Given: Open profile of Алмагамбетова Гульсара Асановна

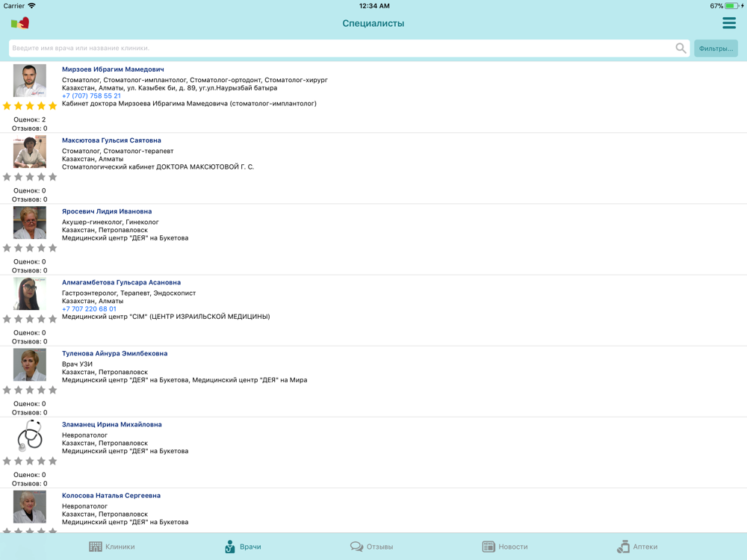Looking at the screenshot, I should [x=122, y=282].
